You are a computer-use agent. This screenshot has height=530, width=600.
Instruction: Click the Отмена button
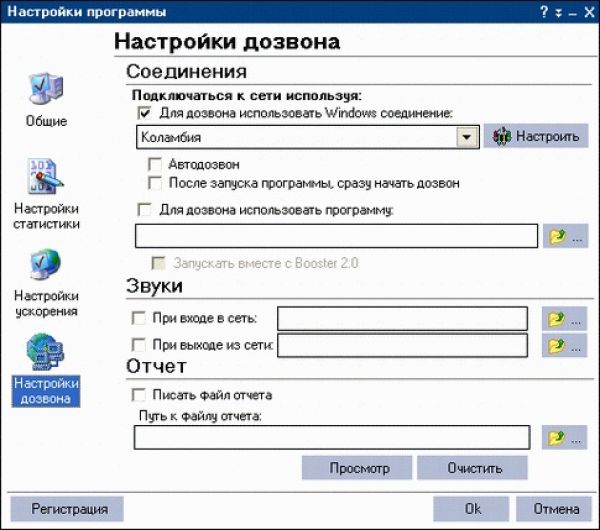pos(554,509)
